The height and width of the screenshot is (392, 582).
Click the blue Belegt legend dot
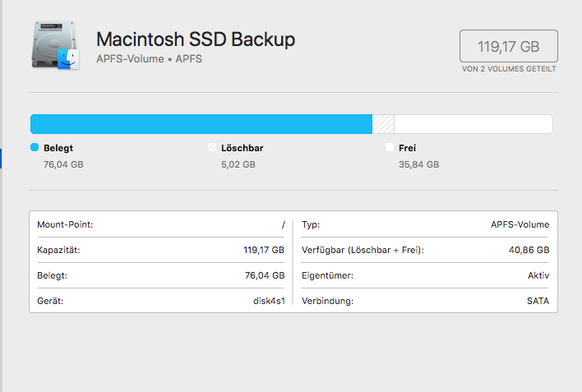(x=35, y=148)
